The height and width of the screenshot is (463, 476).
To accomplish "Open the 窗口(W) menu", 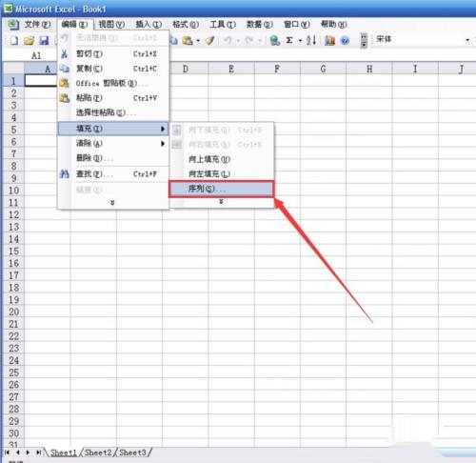I will tap(297, 25).
